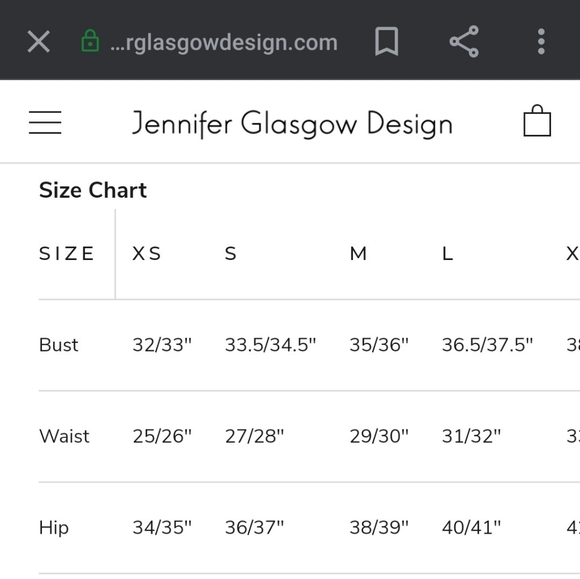
Task: Open the shopping bag cart
Action: click(537, 121)
